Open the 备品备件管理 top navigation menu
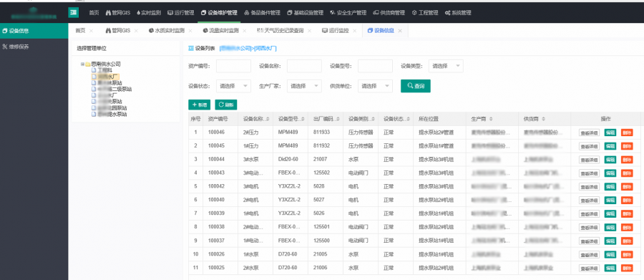 262,13
